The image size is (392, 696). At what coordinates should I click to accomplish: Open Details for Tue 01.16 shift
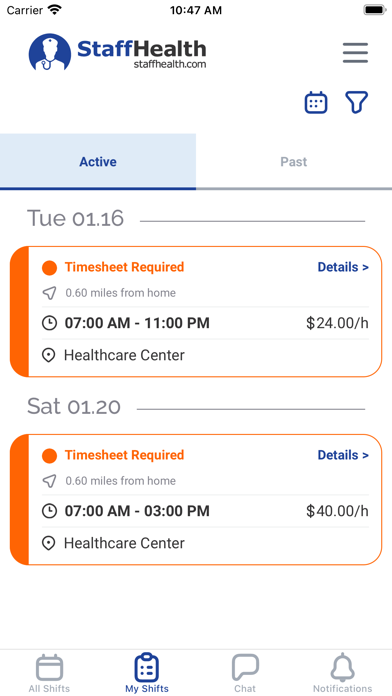(x=343, y=267)
